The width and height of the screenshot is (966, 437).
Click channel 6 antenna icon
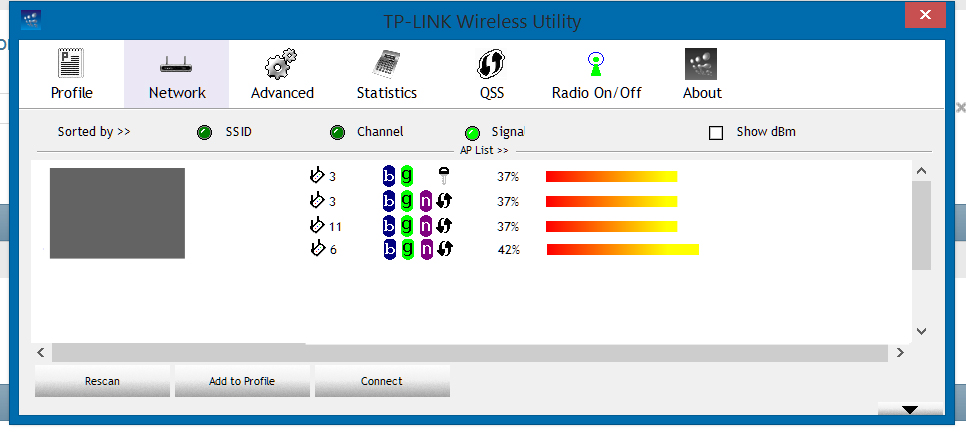tap(317, 248)
